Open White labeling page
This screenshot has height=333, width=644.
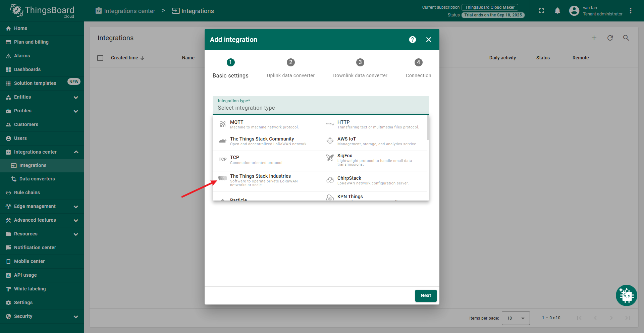(42, 289)
